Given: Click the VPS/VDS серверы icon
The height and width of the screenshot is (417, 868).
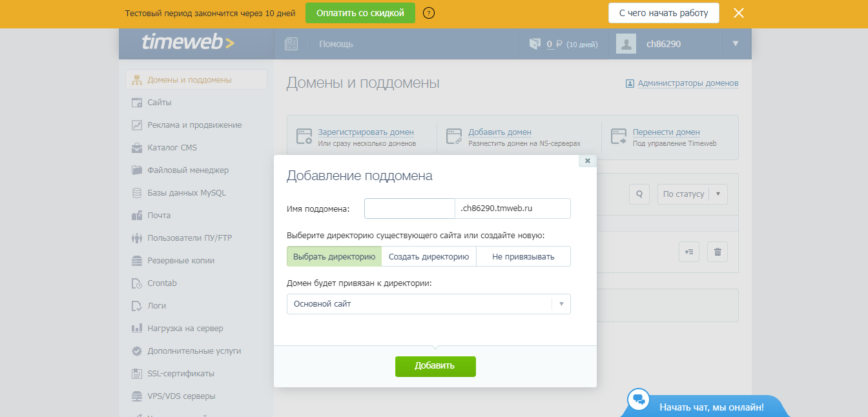Looking at the screenshot, I should tap(137, 396).
